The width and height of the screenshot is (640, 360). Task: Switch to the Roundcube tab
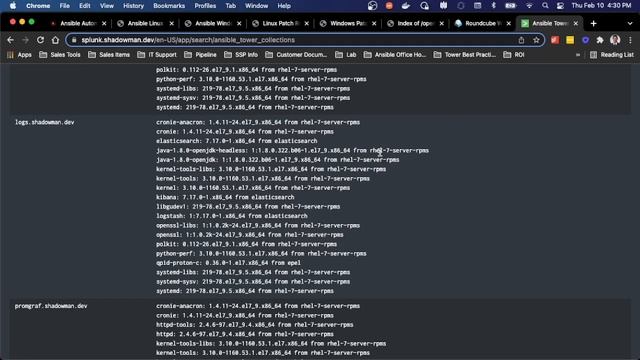click(482, 24)
